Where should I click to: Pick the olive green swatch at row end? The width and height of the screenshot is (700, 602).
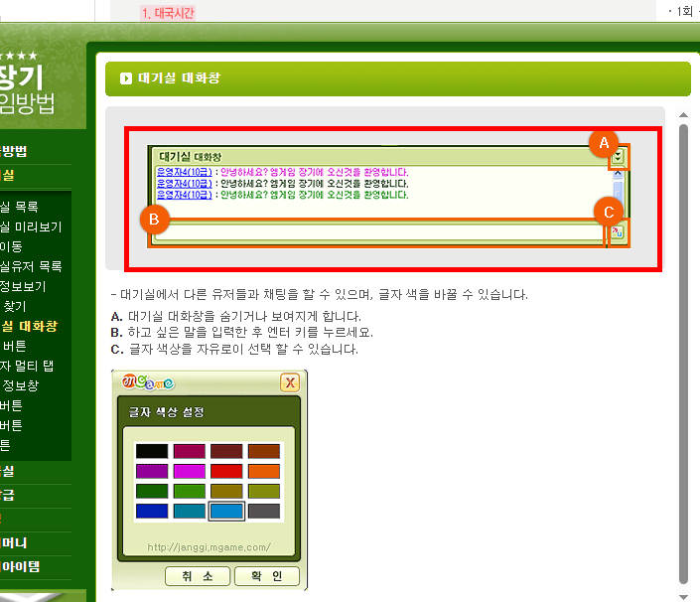(x=264, y=492)
